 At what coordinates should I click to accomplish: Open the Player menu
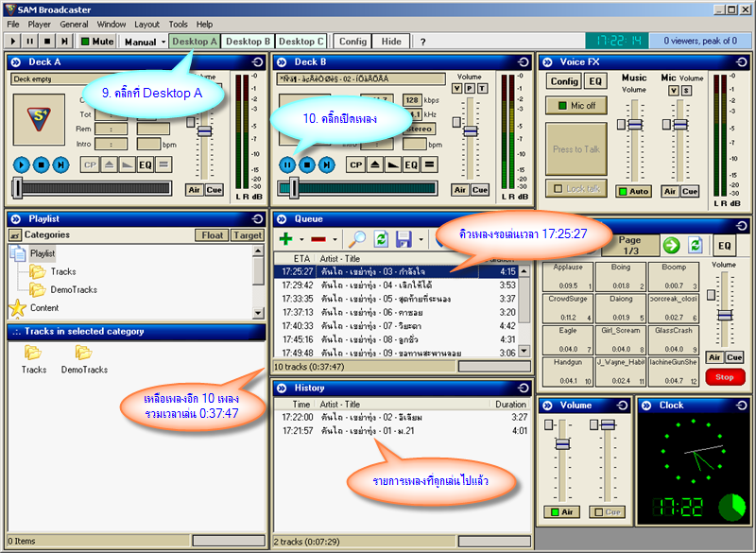[x=39, y=25]
